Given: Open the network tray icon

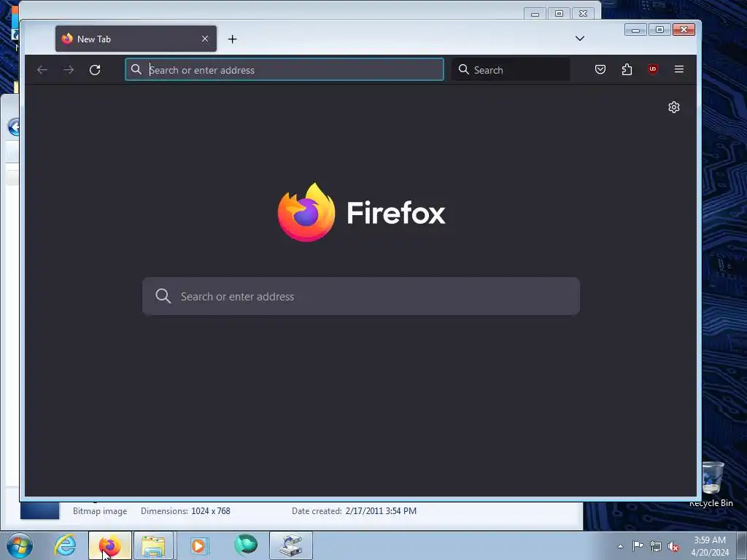Looking at the screenshot, I should (656, 546).
